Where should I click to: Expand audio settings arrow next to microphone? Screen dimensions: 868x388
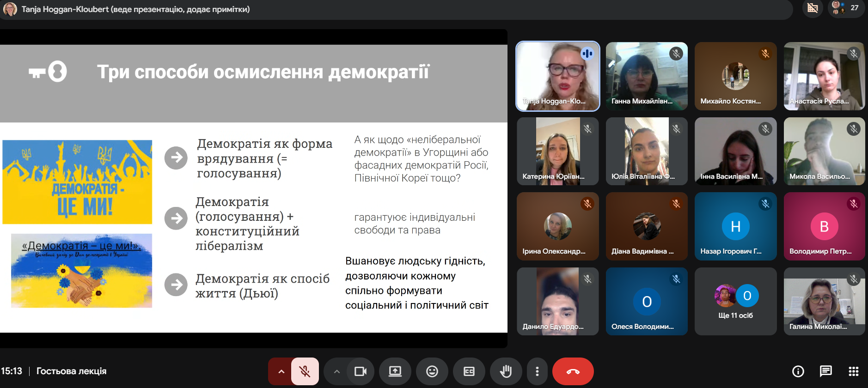281,371
